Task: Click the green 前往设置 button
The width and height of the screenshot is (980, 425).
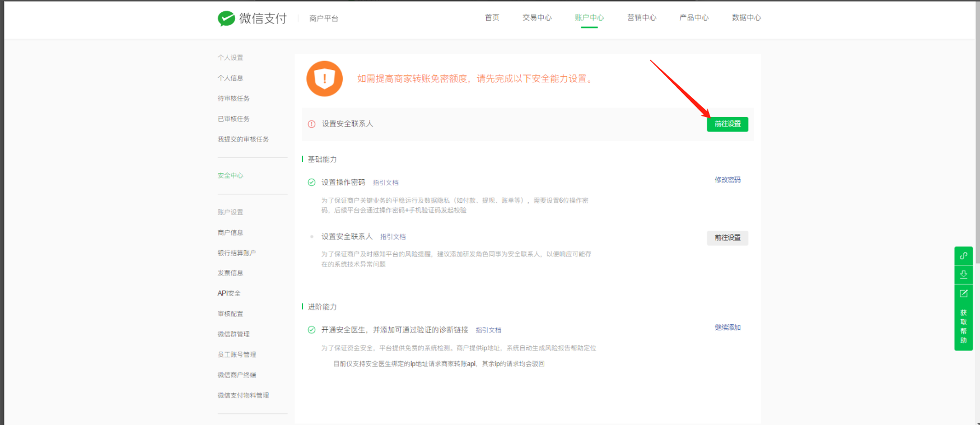Action: pyautogui.click(x=727, y=124)
